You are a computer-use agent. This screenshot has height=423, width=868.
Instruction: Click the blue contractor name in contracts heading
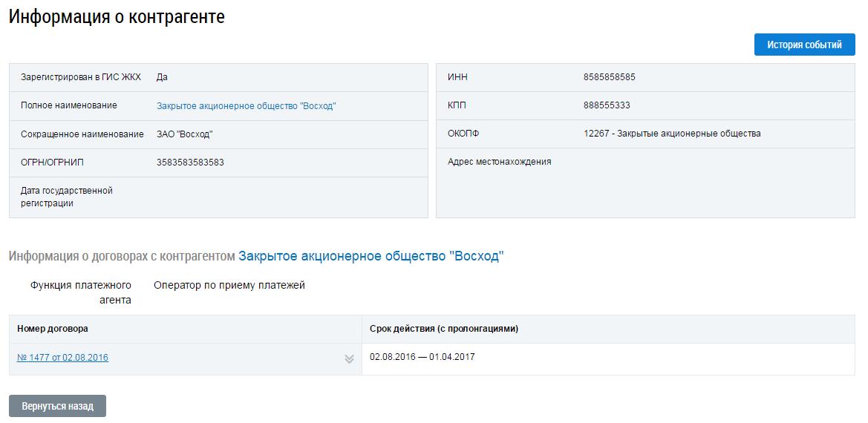coord(371,257)
